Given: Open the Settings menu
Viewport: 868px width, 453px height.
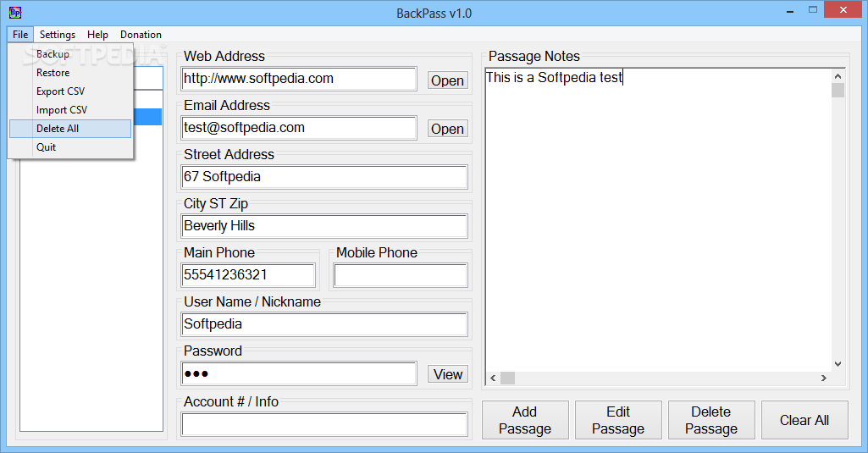Looking at the screenshot, I should [58, 35].
